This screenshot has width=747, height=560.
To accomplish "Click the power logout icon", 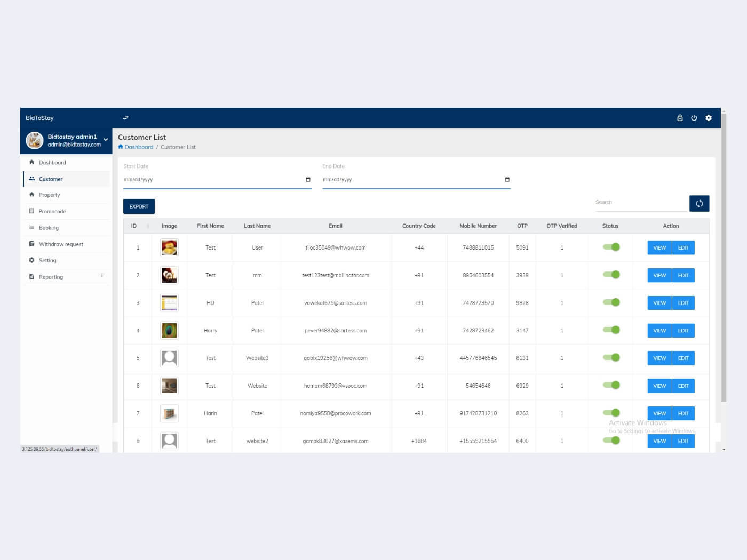I will [694, 118].
